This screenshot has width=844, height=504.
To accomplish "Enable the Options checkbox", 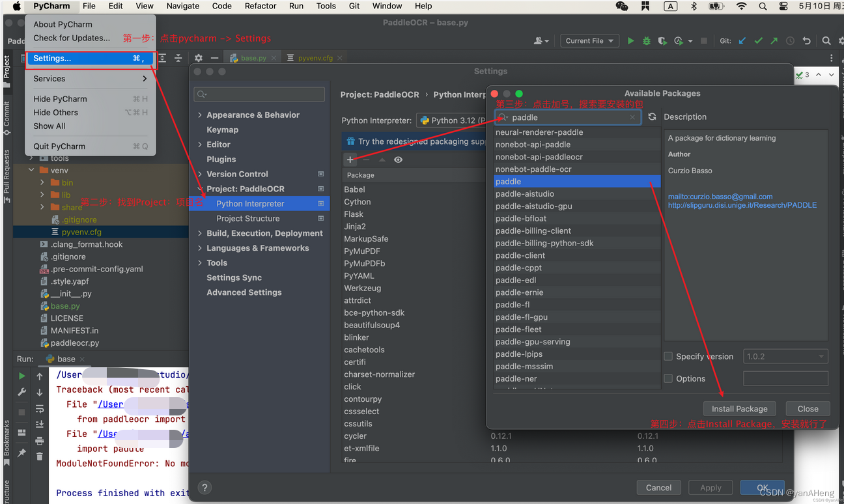I will [x=668, y=378].
